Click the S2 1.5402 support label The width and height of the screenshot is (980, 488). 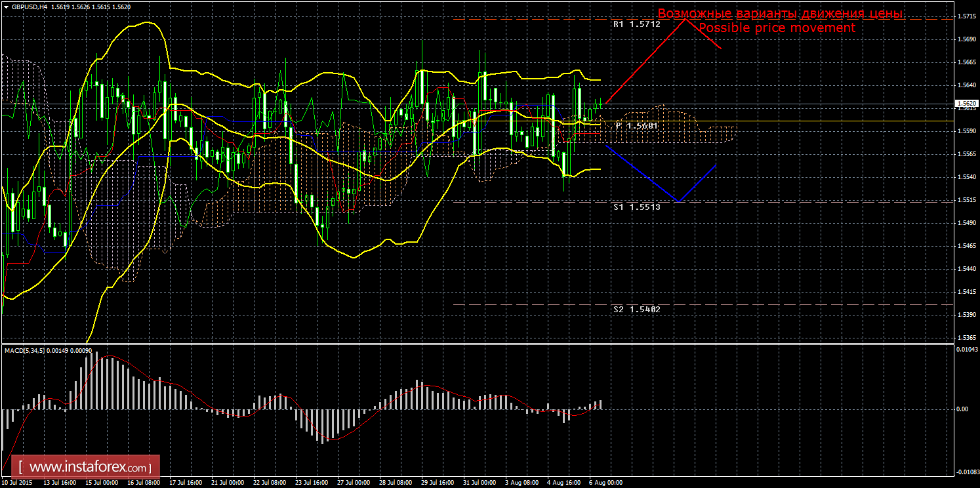point(636,309)
